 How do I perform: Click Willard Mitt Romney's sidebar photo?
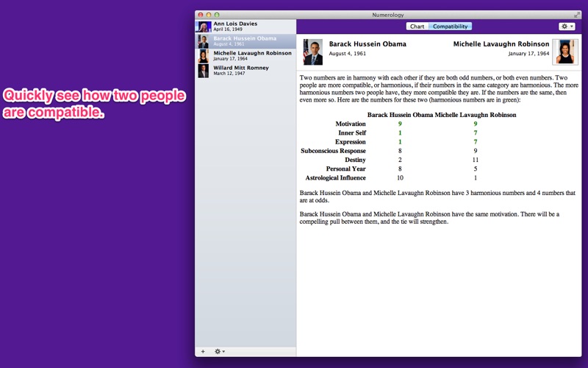[x=204, y=71]
